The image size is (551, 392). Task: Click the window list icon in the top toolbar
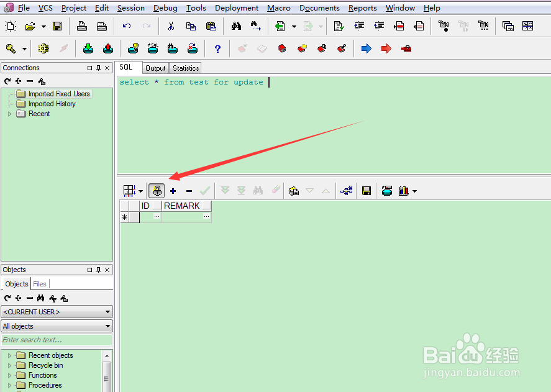coord(508,26)
